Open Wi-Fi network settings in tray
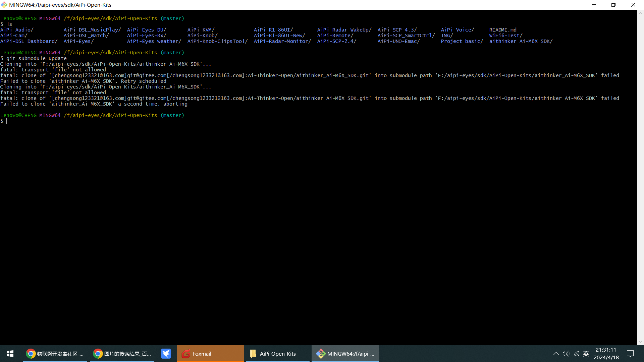 coord(576,354)
